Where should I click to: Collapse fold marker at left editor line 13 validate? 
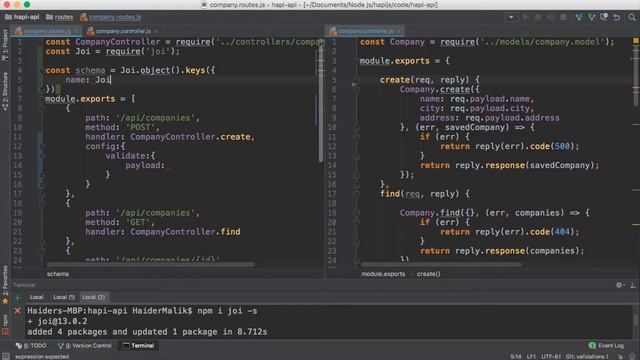tap(42, 156)
